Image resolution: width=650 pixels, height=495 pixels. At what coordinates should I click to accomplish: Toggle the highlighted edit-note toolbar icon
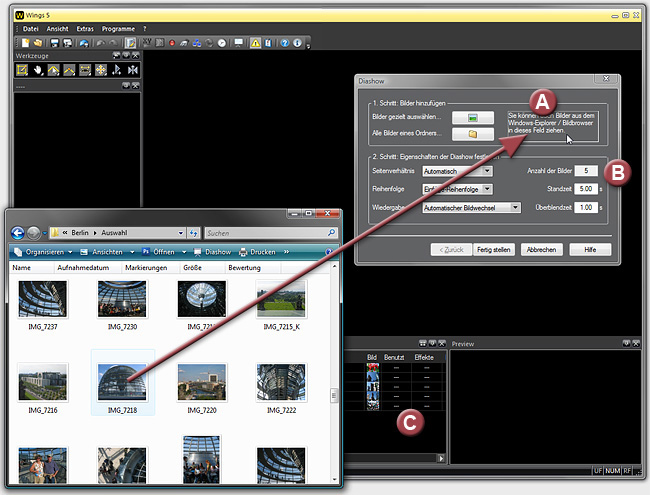(130, 43)
